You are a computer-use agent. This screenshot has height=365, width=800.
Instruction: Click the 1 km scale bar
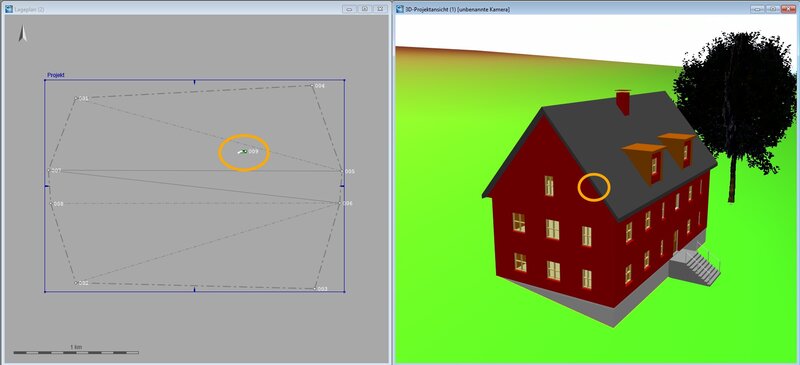[76, 352]
